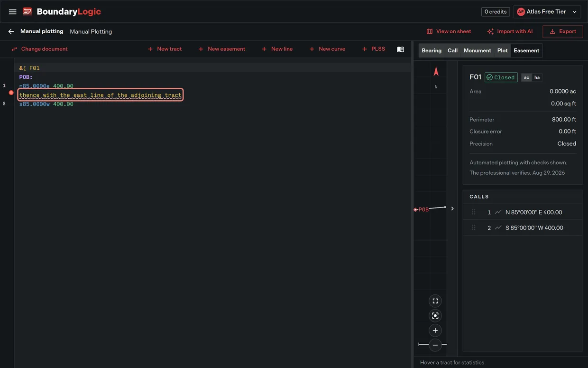Add a PLSS entry
Screen dimensions: 588x368
[x=373, y=49]
